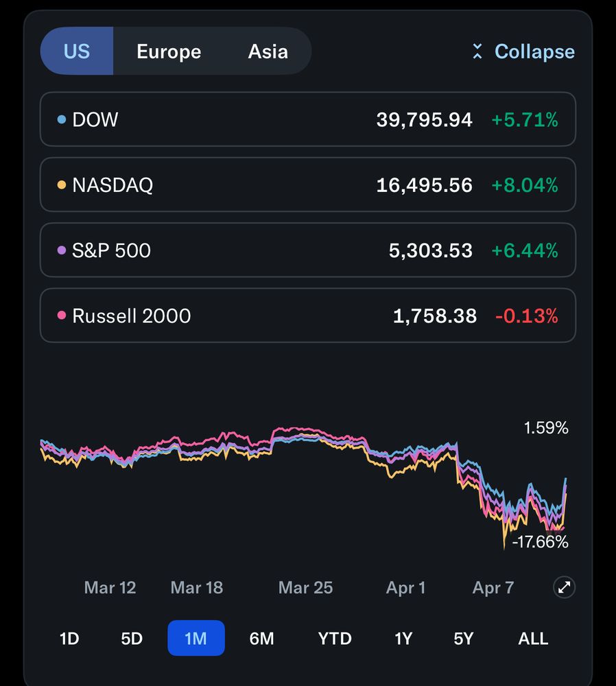The image size is (616, 686).
Task: Click the DOW value 39,795.94
Action: (425, 119)
